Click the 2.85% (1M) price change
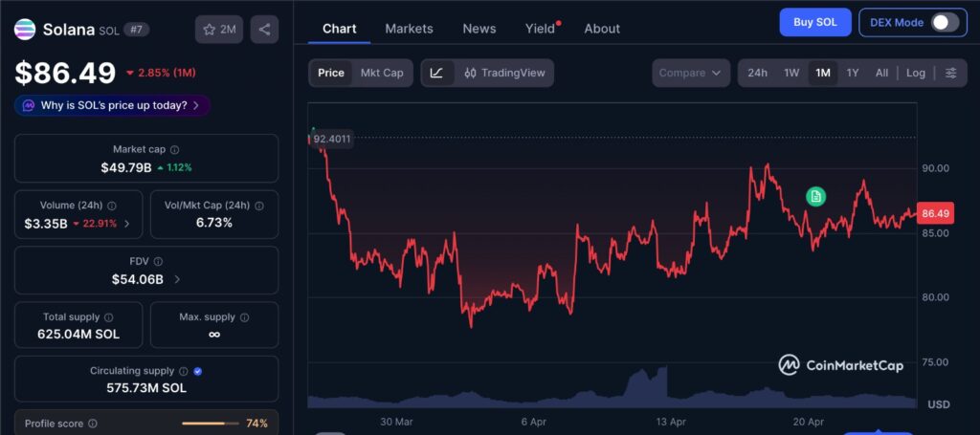 click(x=161, y=73)
